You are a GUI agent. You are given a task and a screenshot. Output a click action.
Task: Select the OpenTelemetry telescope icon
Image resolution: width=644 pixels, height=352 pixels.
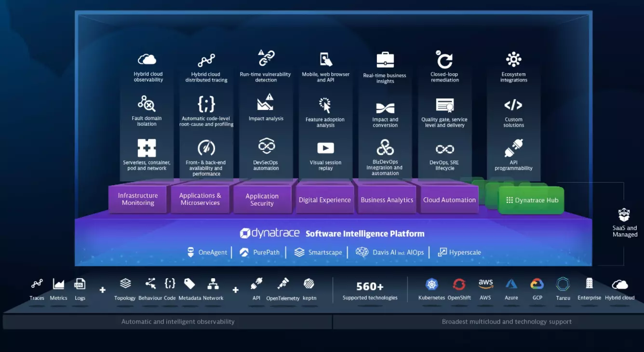point(283,283)
